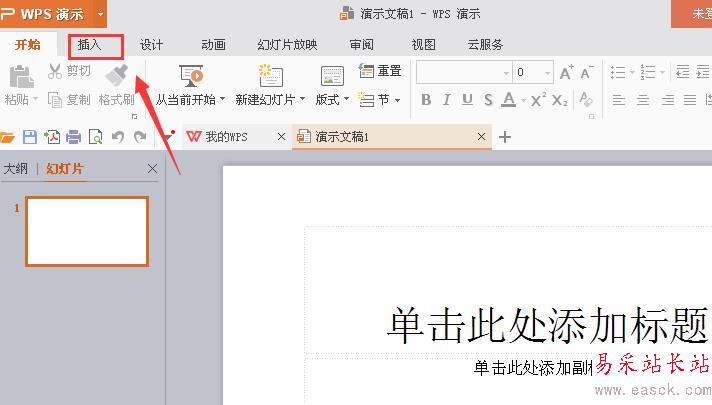Open numbered list dropdown arrow
This screenshot has width=712, height=405.
[662, 72]
